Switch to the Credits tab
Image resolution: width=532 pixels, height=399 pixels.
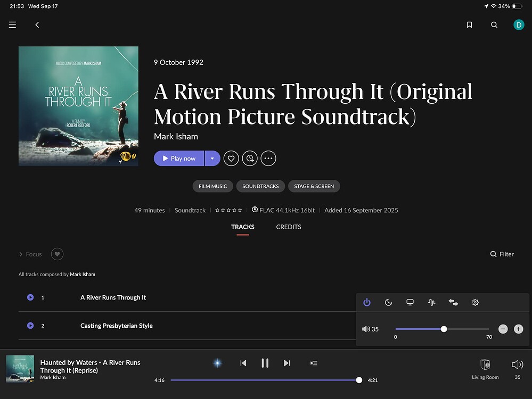click(x=289, y=227)
